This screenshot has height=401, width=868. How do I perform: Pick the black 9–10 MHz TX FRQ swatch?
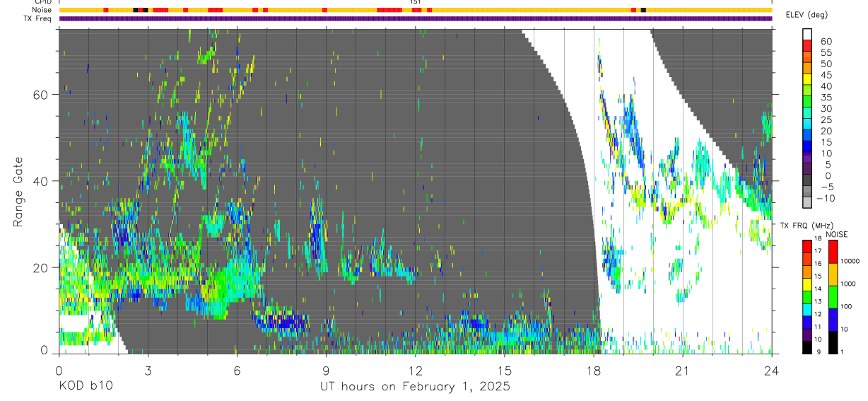(x=807, y=347)
